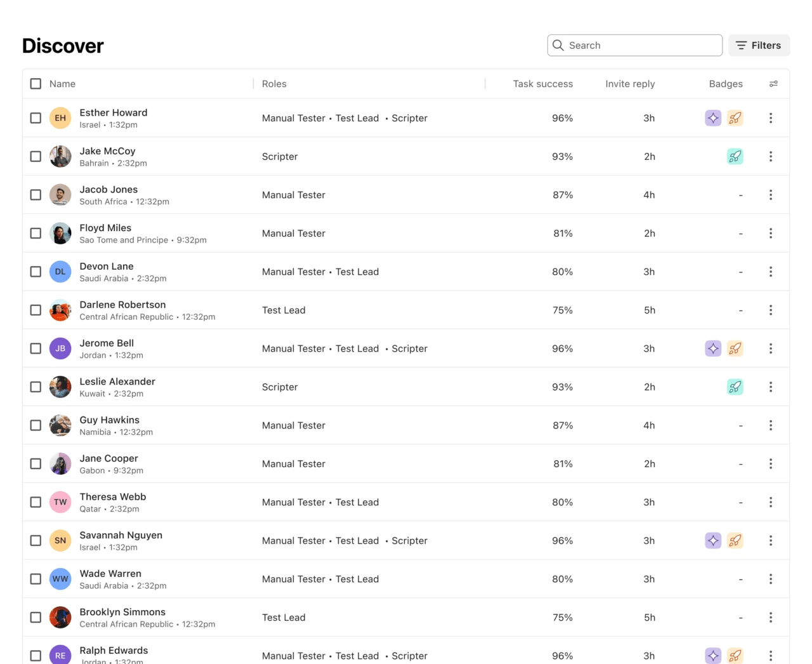
Task: Select the checkbox for Wade Warren
Action: [36, 579]
